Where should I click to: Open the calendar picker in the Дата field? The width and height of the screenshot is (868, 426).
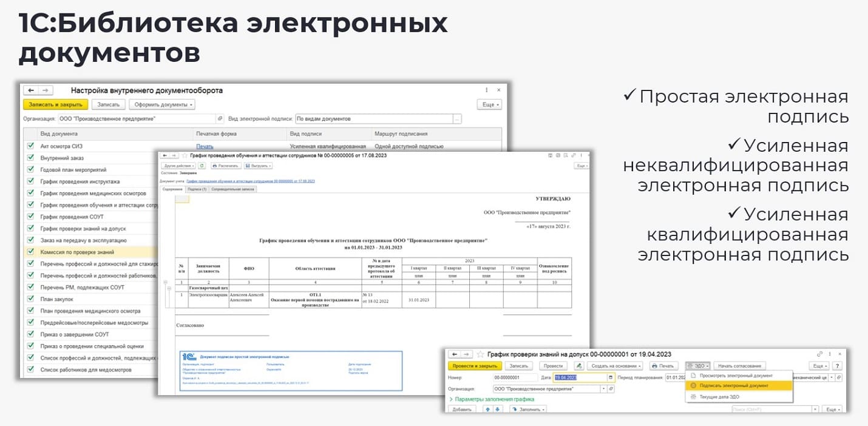tap(611, 377)
